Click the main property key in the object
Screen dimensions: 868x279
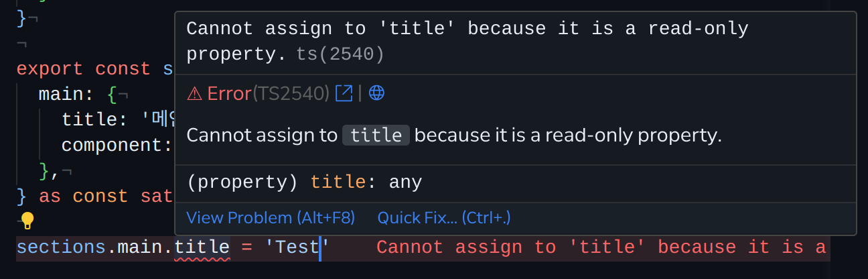coord(62,95)
